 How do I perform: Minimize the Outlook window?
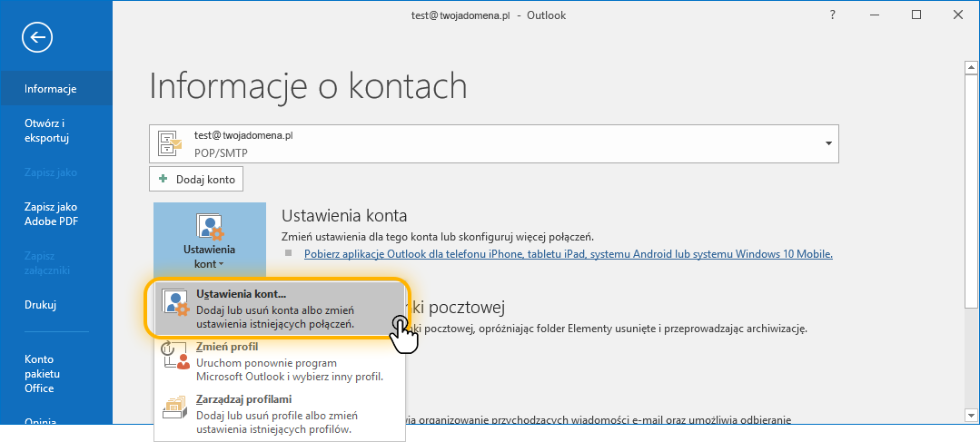coord(875,15)
